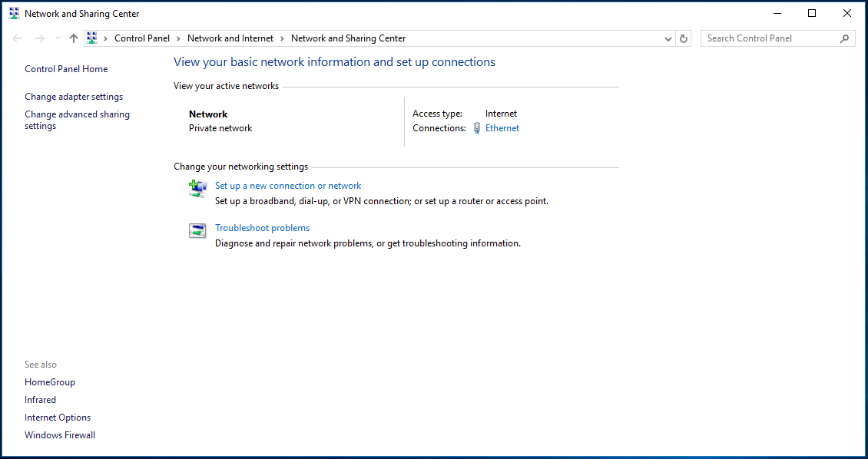Expand chevron after Control Panel breadcrumb
The image size is (868, 459).
point(178,38)
